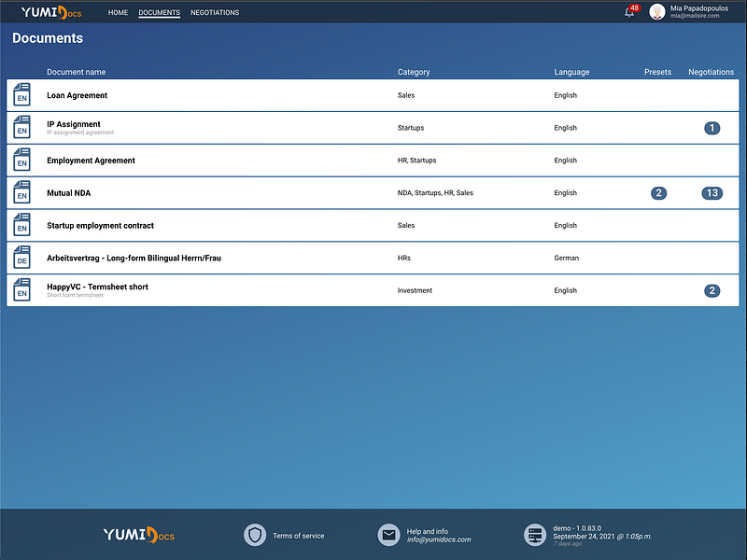Click the 'German' language cell
The width and height of the screenshot is (747, 560).
click(566, 259)
